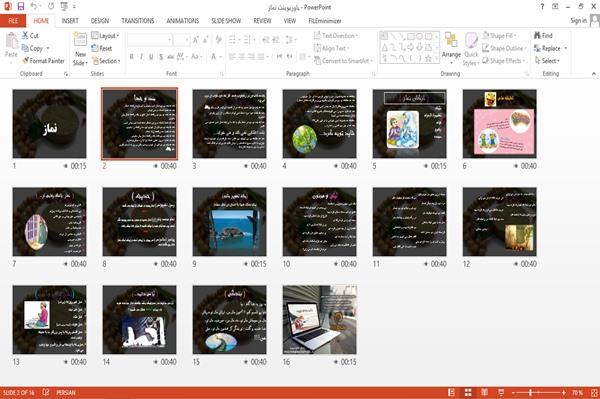This screenshot has height=399, width=600.
Task: Click the Find binoculars icon
Action: coord(538,35)
